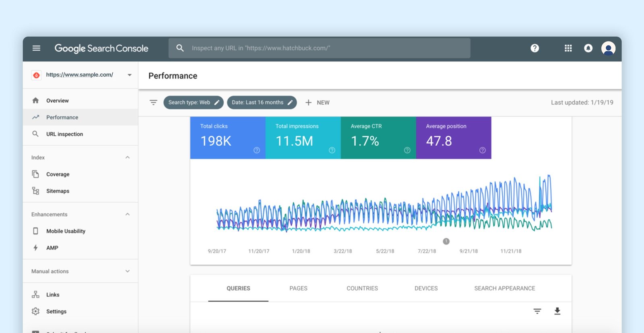Click the filter icon beside Search type
The width and height of the screenshot is (644, 333).
153,103
